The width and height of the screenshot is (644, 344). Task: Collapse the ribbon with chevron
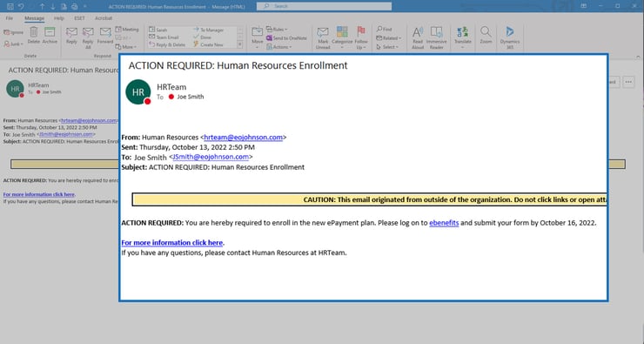(x=638, y=57)
